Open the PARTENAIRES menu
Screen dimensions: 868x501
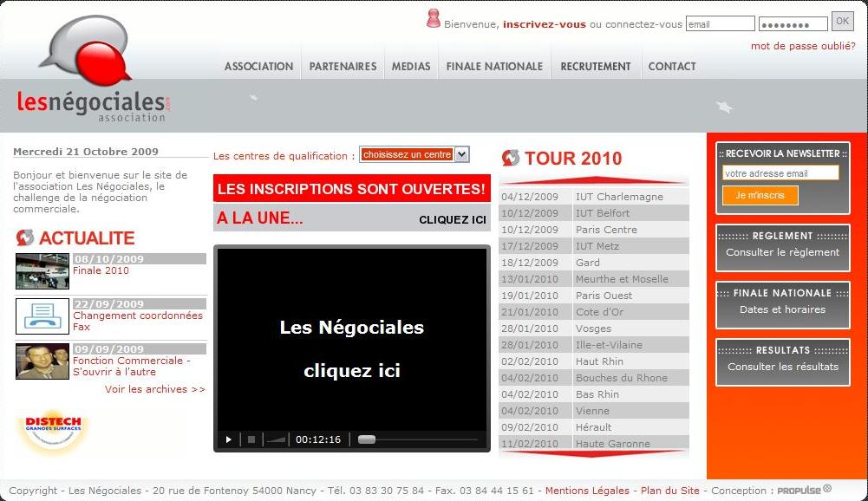pos(343,67)
